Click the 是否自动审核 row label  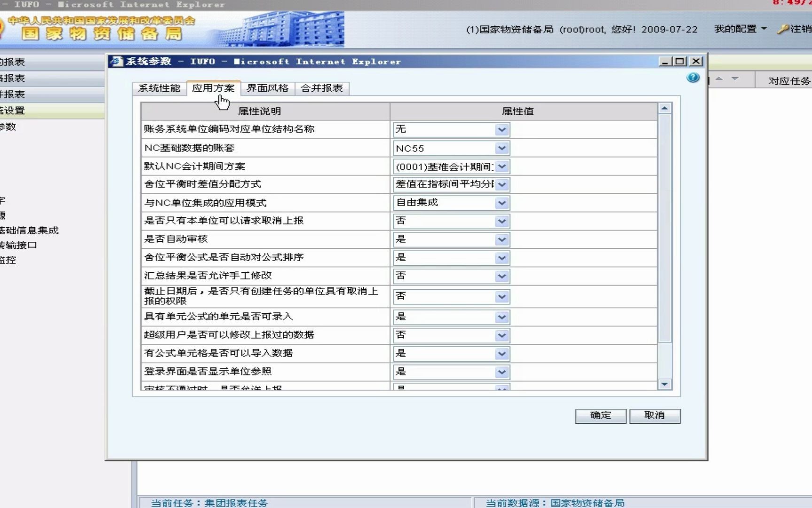tap(176, 239)
